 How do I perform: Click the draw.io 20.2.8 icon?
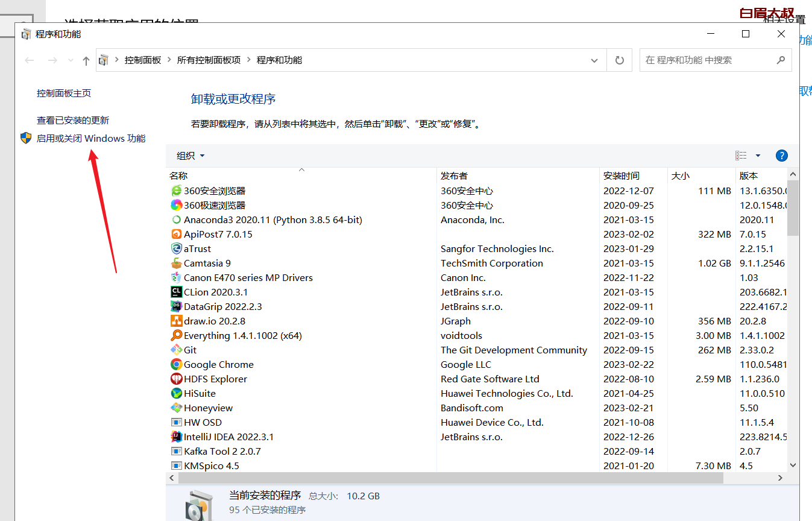(x=176, y=321)
